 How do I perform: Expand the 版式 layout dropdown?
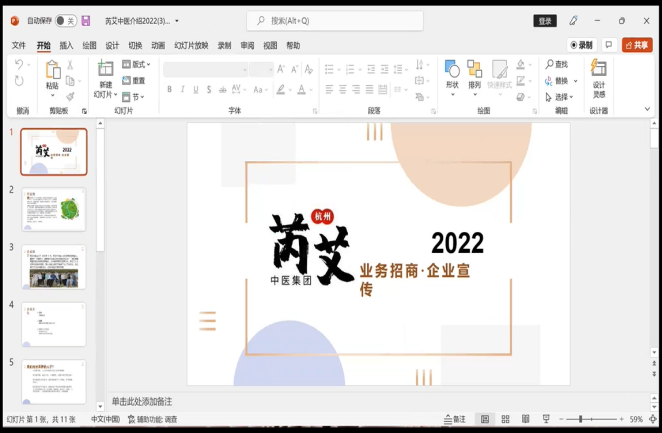tap(138, 65)
